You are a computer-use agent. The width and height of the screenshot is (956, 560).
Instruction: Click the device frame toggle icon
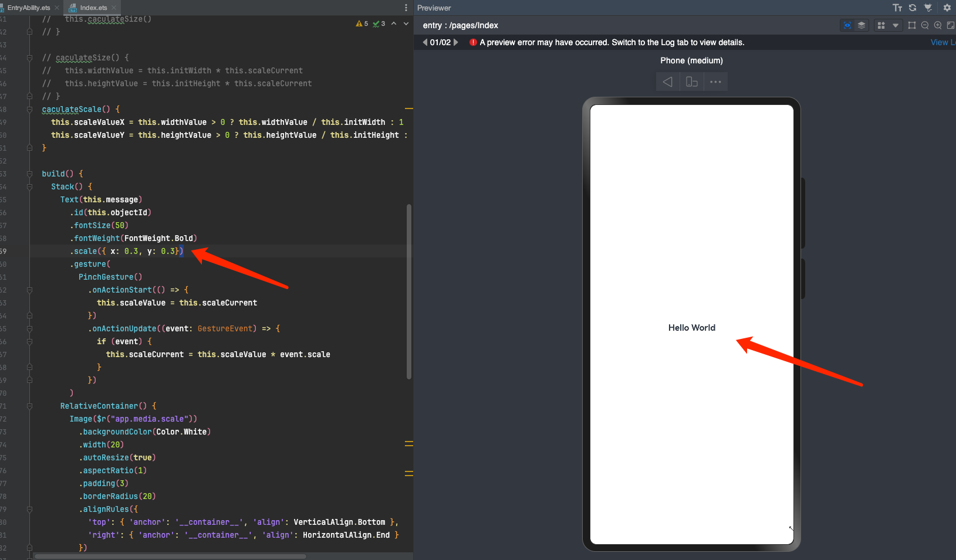[x=911, y=25]
